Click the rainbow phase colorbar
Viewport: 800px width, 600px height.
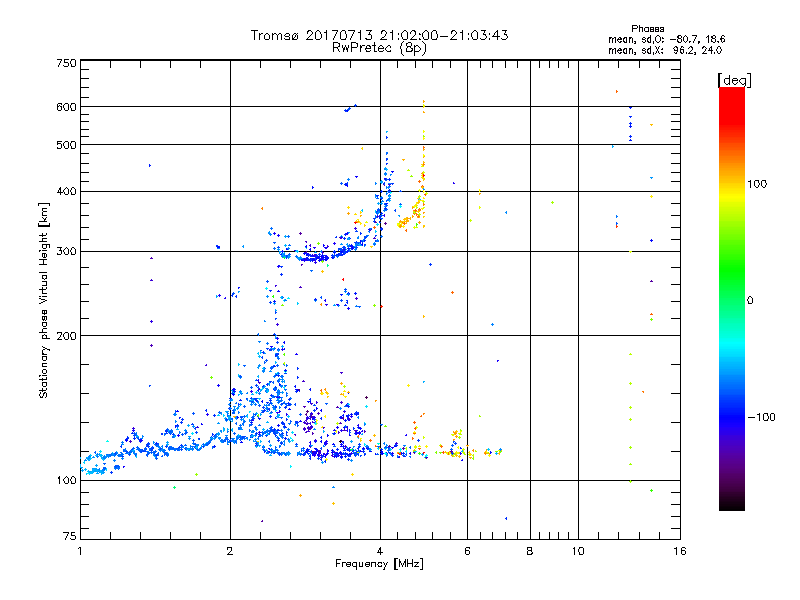[732, 298]
